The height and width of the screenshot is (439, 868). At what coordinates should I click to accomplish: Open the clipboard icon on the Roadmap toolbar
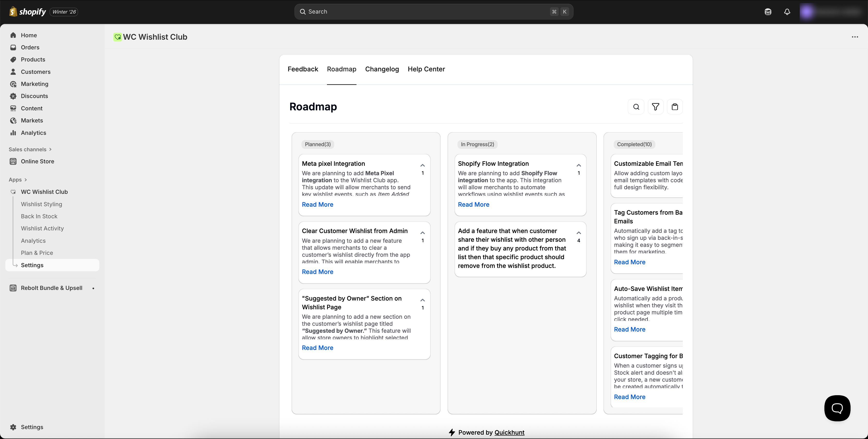click(x=675, y=107)
